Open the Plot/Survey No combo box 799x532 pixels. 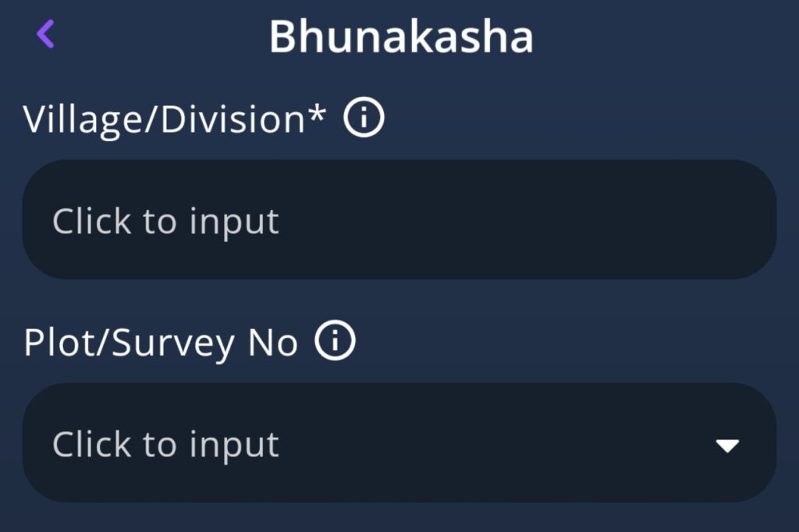tap(399, 442)
